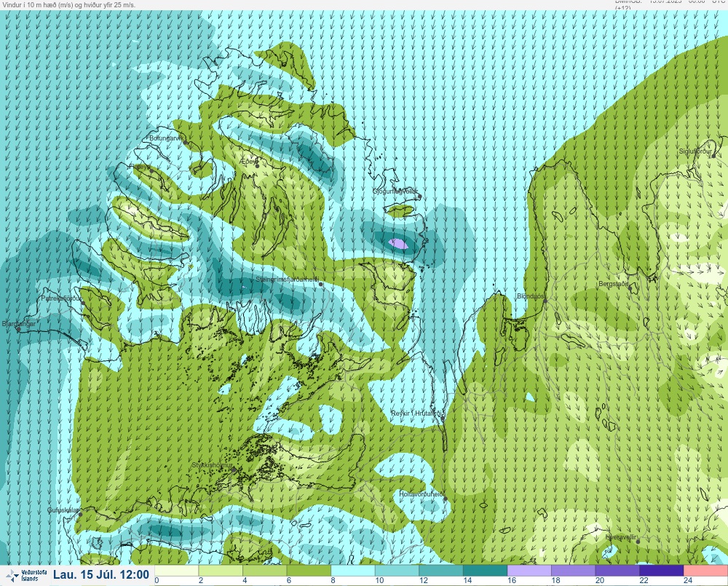Click the Gufuskálar station label
This screenshot has height=586, width=728.
point(63,510)
